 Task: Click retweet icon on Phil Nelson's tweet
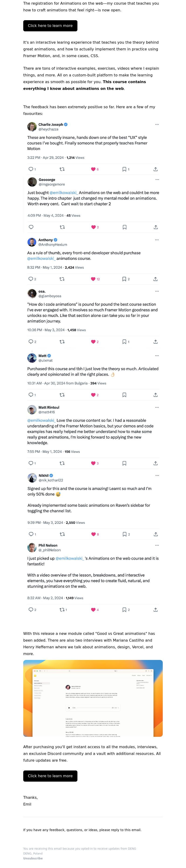point(62,610)
